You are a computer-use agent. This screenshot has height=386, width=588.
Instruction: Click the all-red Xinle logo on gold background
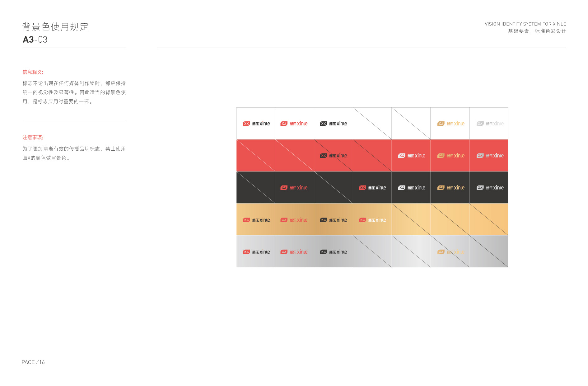(294, 220)
